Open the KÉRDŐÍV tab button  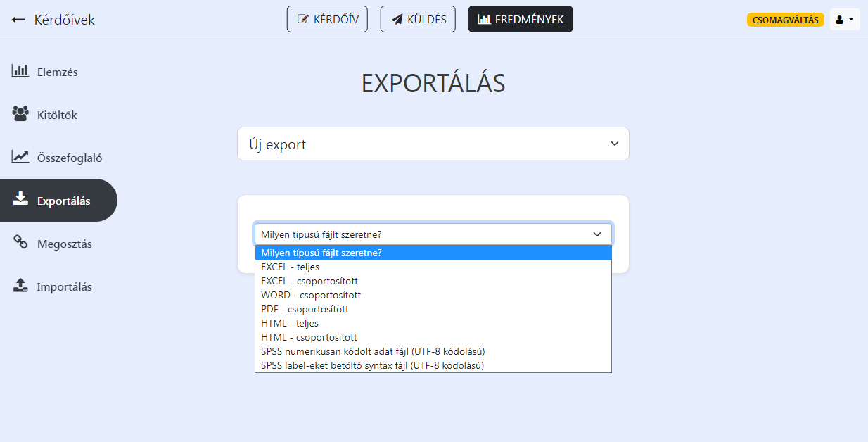point(327,19)
